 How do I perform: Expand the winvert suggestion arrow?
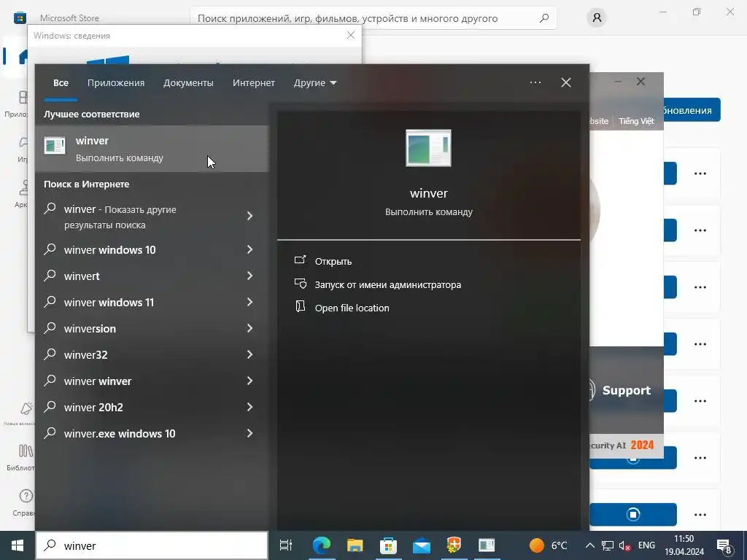click(249, 276)
